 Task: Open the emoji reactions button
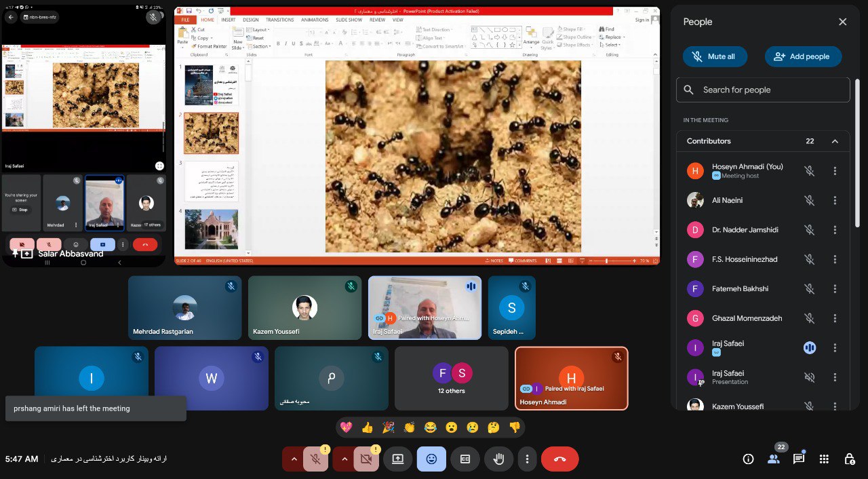431,459
